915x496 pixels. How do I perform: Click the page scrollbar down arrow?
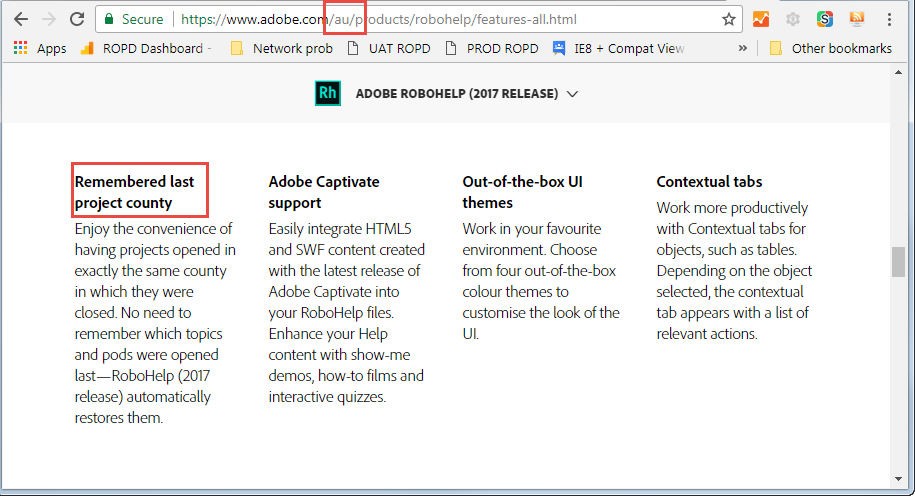click(898, 479)
